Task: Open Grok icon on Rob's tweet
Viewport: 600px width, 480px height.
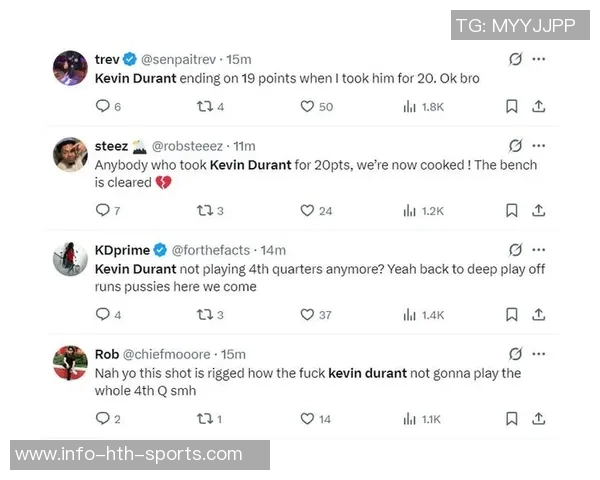Action: [x=515, y=354]
